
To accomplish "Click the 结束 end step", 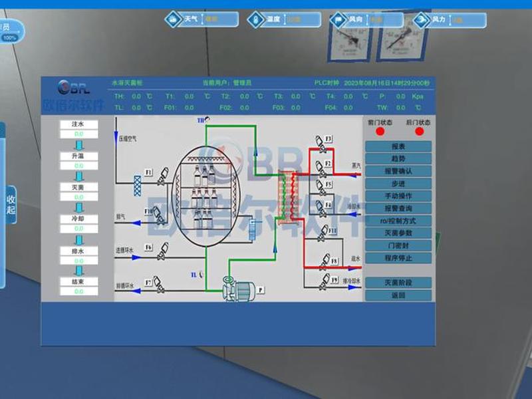I will coord(78,281).
